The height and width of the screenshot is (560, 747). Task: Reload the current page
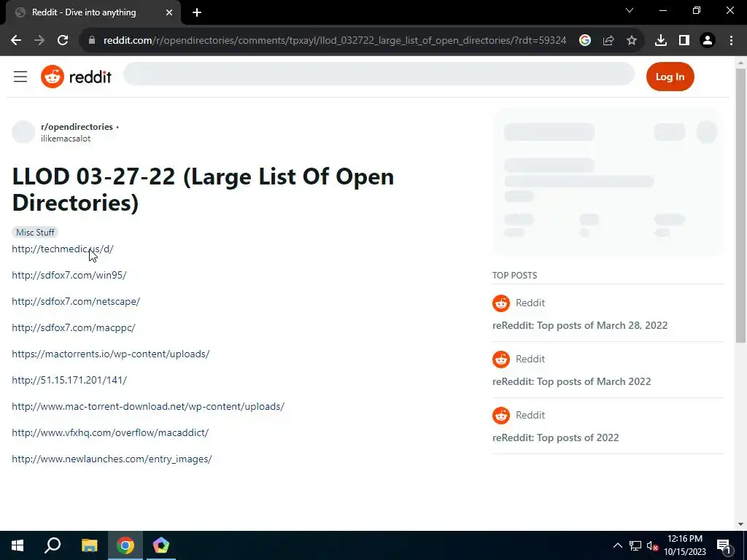(63, 41)
